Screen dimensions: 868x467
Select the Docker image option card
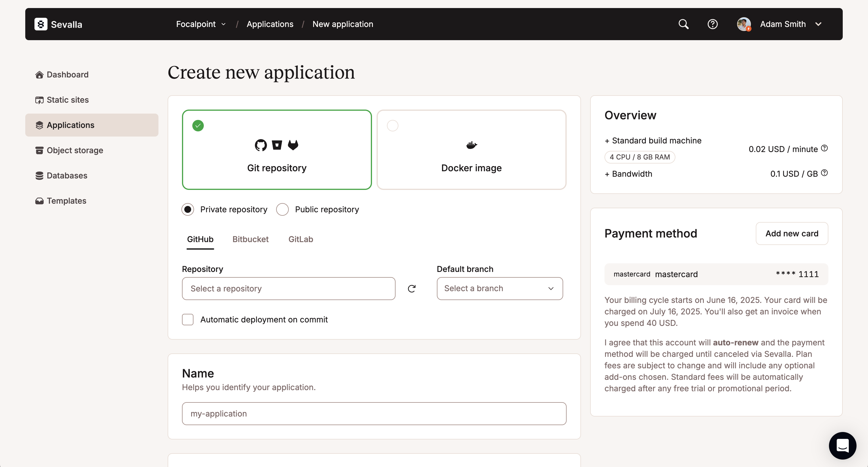[471, 150]
